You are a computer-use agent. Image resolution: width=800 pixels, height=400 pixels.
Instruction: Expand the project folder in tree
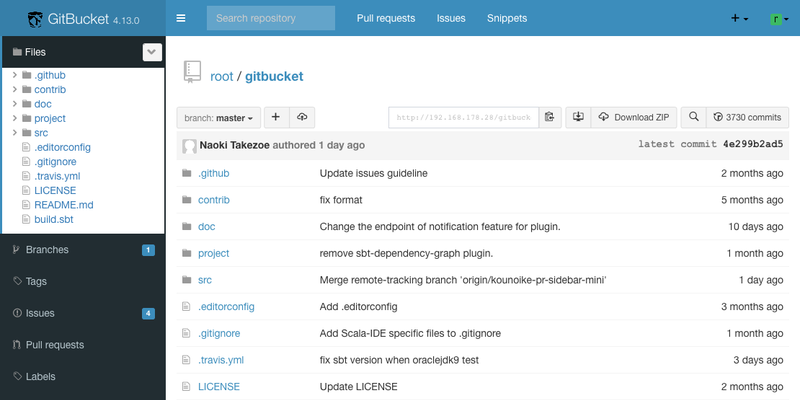(x=15, y=118)
